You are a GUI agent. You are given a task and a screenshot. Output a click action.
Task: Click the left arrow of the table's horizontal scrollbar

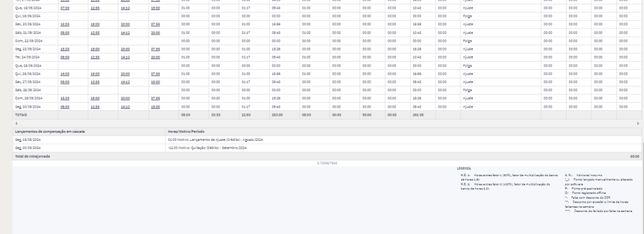point(16,123)
